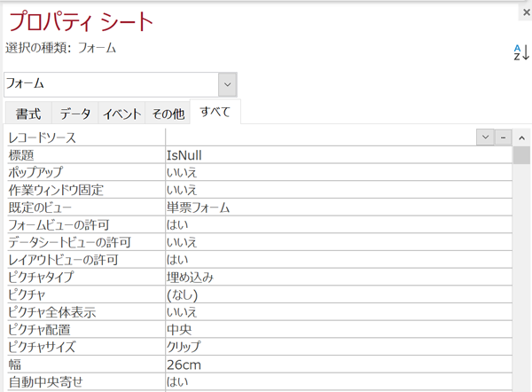Switch to the 書式 tab
This screenshot has width=532, height=392.
pyautogui.click(x=27, y=114)
